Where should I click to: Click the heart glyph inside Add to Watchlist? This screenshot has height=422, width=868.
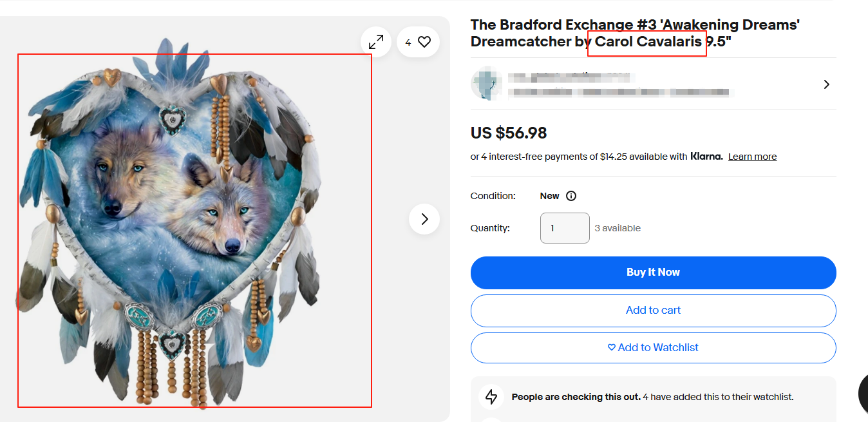tap(610, 347)
